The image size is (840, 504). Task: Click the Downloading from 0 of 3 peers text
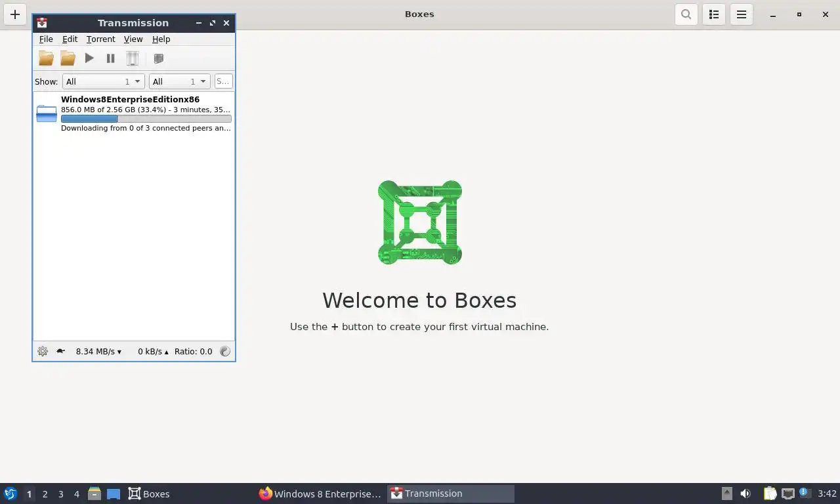146,128
